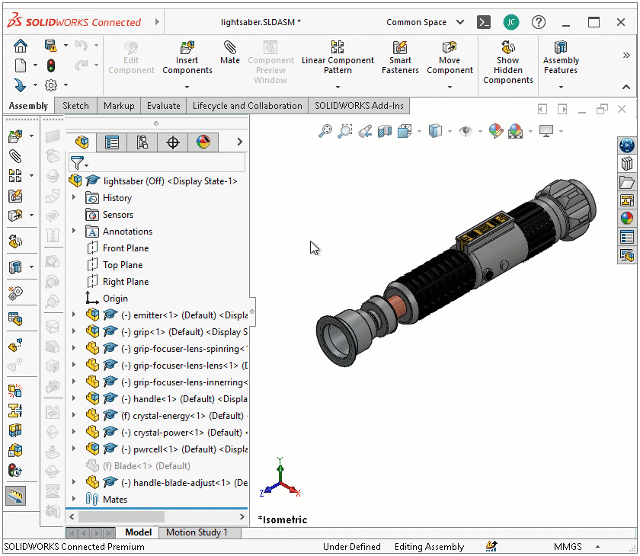Open the PropertyManager tab icon
Image resolution: width=640 pixels, height=556 pixels.
(x=111, y=142)
